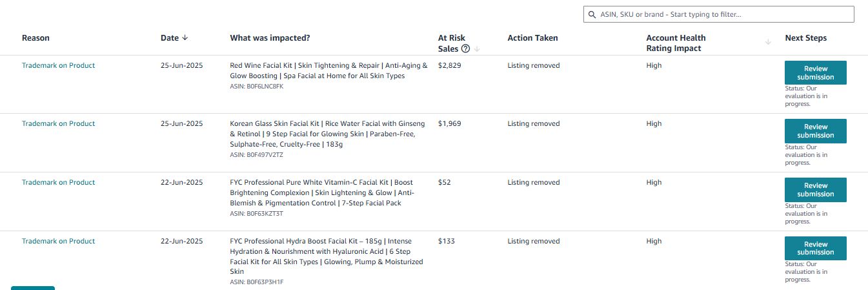
Task: Review submission for Vitamin-C Facial Kit
Action: [x=815, y=190]
